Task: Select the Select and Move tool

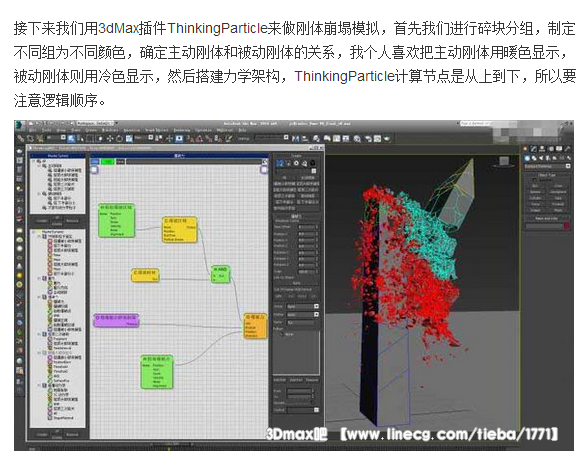Action: pyautogui.click(x=110, y=139)
